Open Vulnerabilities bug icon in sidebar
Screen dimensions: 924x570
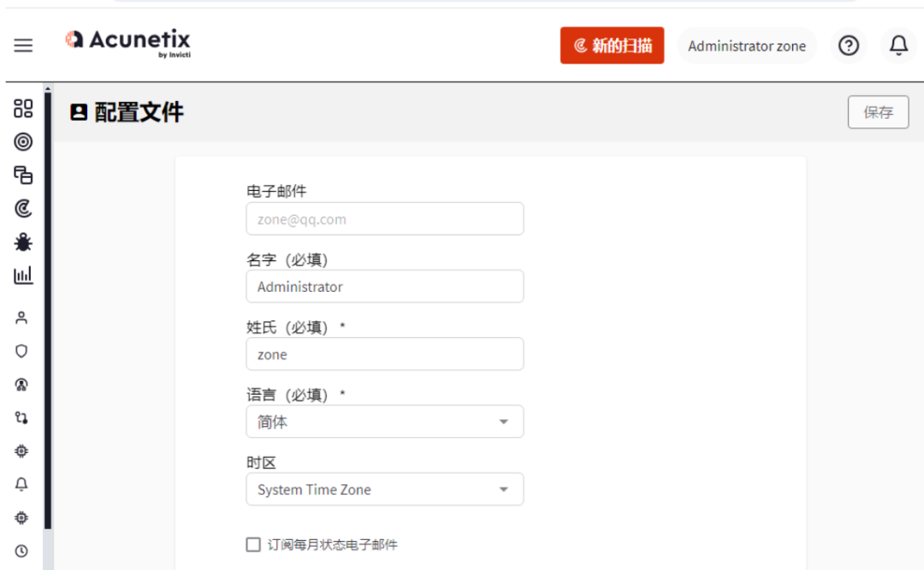[x=23, y=241]
